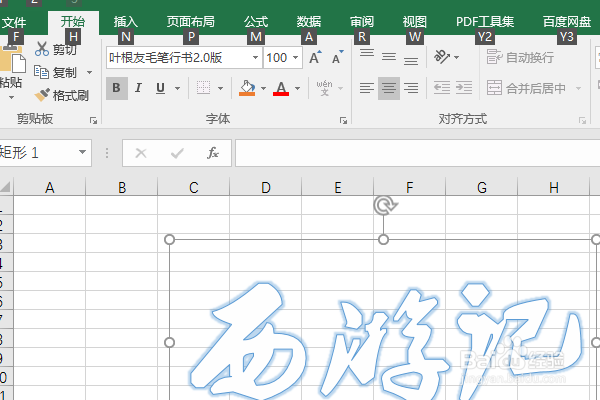Viewport: 600px width, 400px height.
Task: Open font size dropdown showing 100
Action: click(295, 58)
